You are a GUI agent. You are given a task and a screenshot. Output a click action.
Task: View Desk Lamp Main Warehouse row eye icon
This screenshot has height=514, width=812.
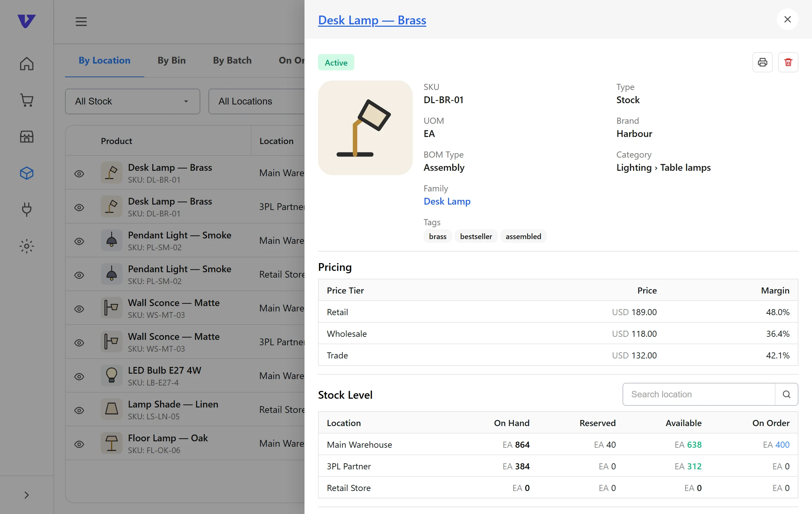(x=79, y=174)
